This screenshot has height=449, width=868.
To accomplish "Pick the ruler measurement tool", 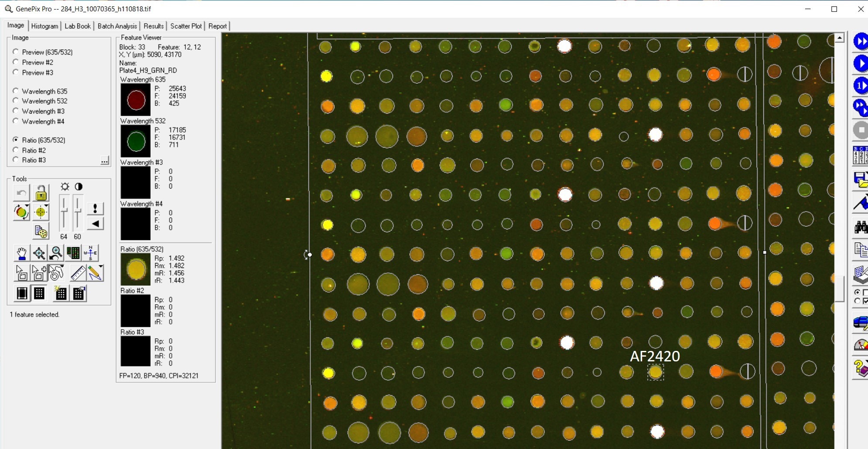I will (x=78, y=273).
